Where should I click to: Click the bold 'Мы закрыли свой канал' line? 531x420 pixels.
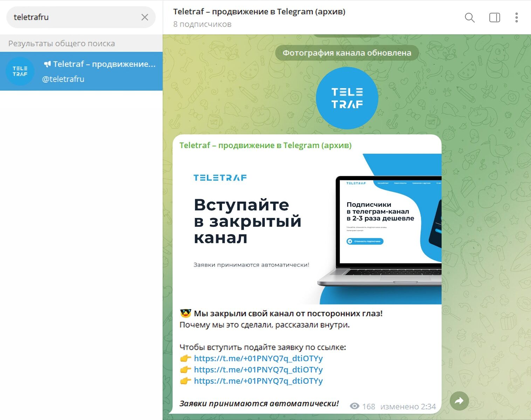click(288, 313)
